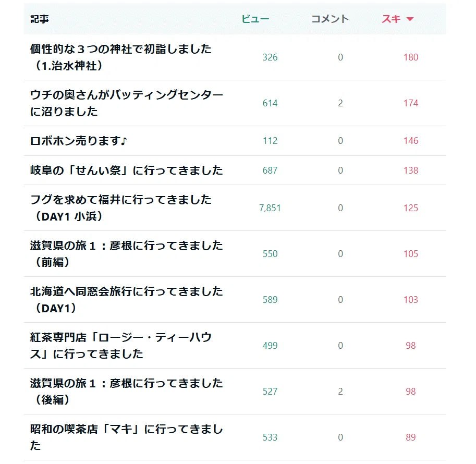Open the ロボホン売ります♪ article

tap(78, 141)
